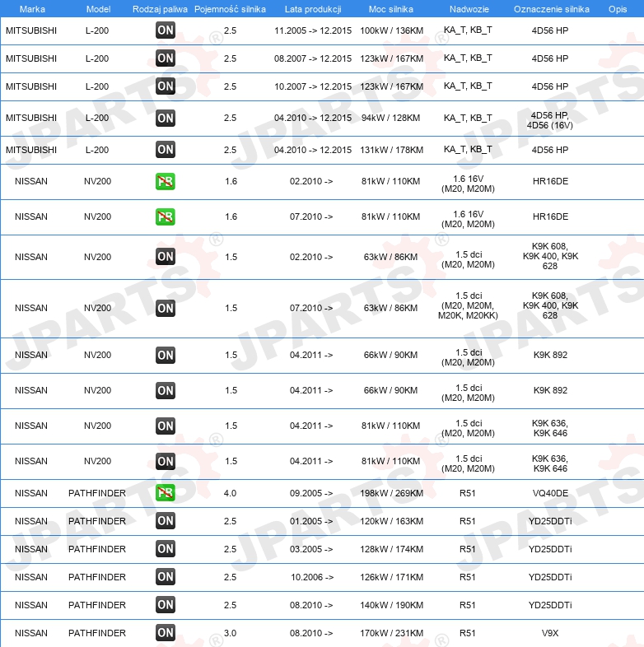Click the green PB icon for NV200 07.2010 HR16DE
This screenshot has height=647, width=644.
tap(166, 216)
